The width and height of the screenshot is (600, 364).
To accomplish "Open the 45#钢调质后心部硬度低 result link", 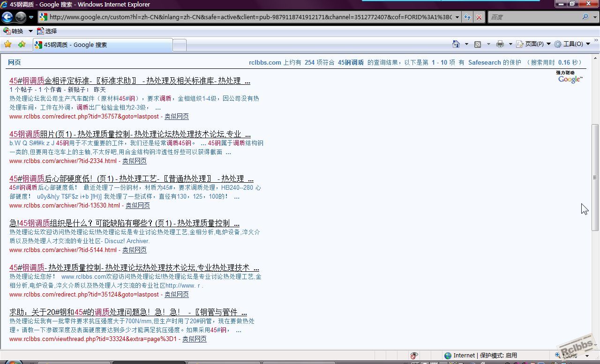I will [x=131, y=178].
